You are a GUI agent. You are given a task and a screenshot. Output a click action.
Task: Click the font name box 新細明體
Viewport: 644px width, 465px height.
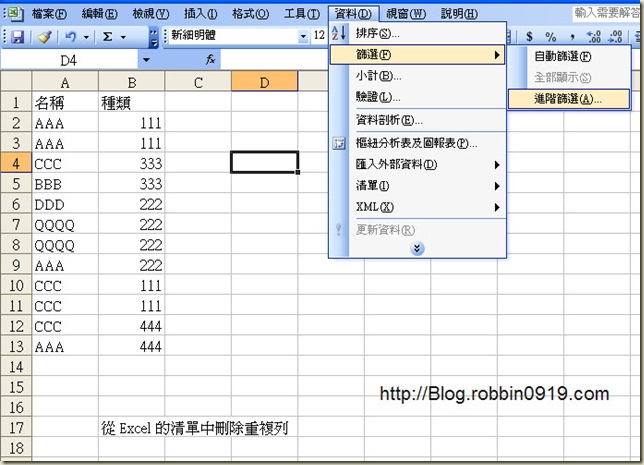point(233,36)
